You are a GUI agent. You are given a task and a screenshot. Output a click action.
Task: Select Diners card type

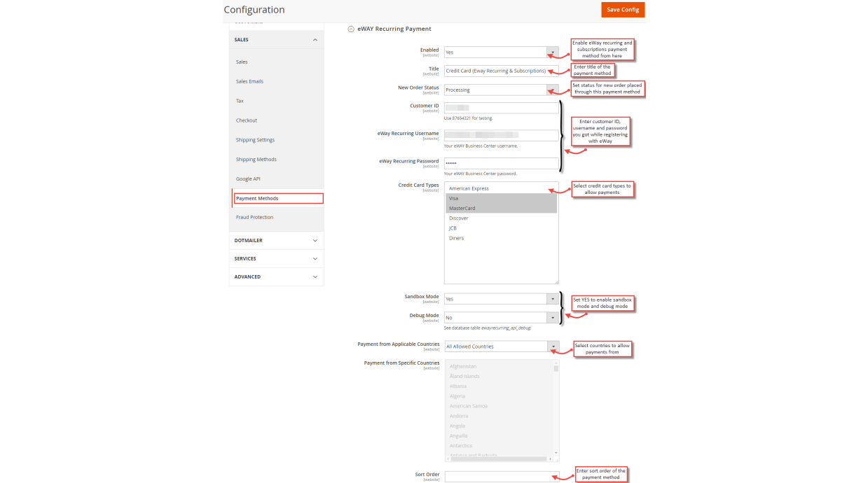[501, 238]
